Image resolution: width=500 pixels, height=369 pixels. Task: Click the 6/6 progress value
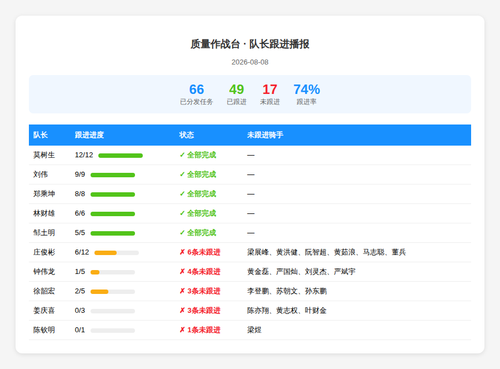(80, 213)
